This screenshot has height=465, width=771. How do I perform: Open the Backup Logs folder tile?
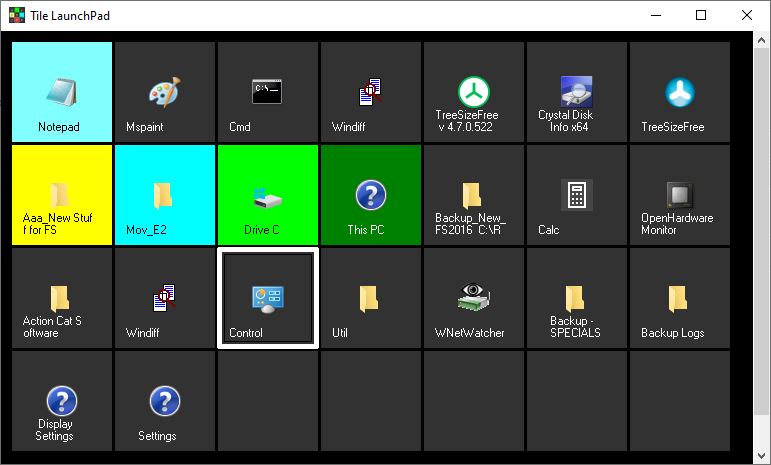click(x=679, y=298)
